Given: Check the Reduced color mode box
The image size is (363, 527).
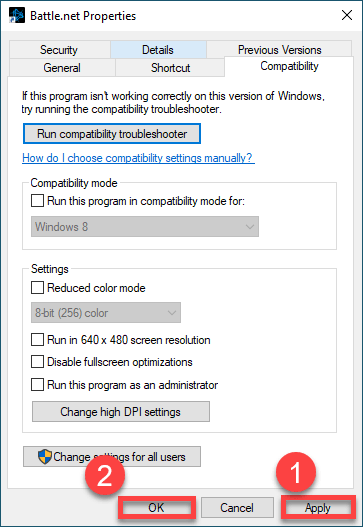Looking at the screenshot, I should [37, 288].
